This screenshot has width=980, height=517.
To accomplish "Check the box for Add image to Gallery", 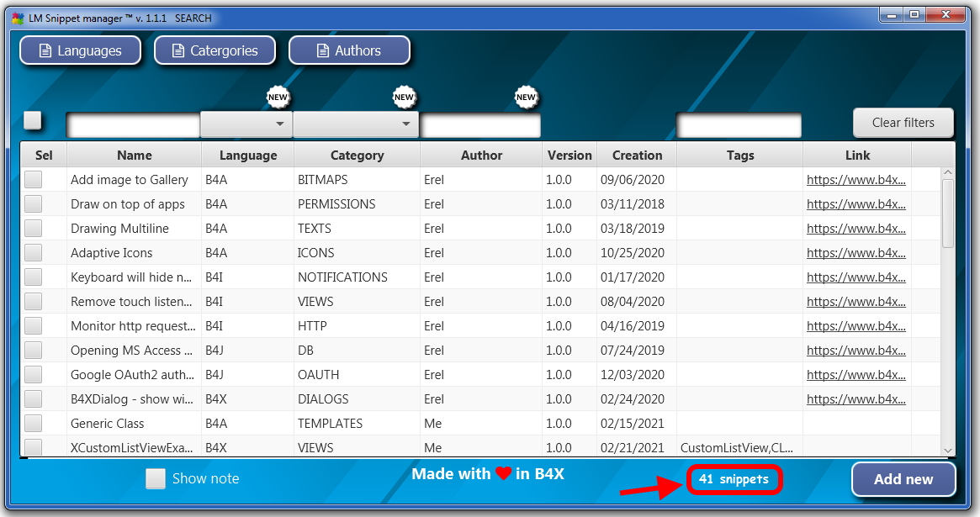I will 33,180.
